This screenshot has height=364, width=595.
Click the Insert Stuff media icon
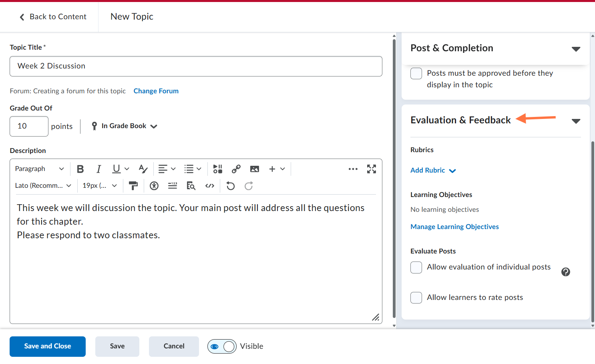point(218,169)
